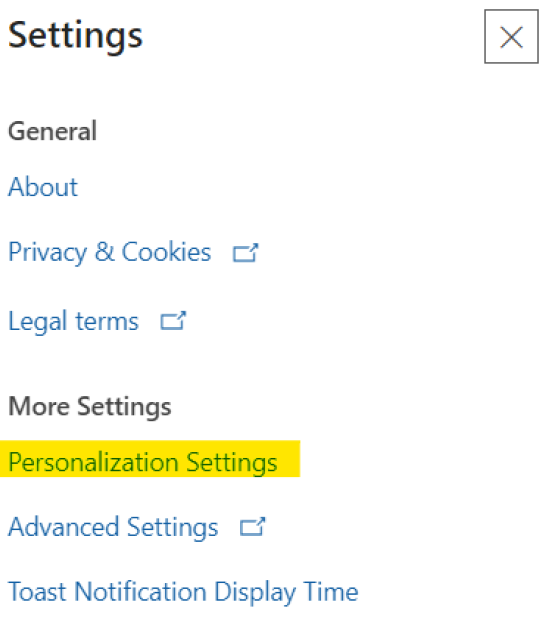Click the Settings panel title

[x=75, y=37]
